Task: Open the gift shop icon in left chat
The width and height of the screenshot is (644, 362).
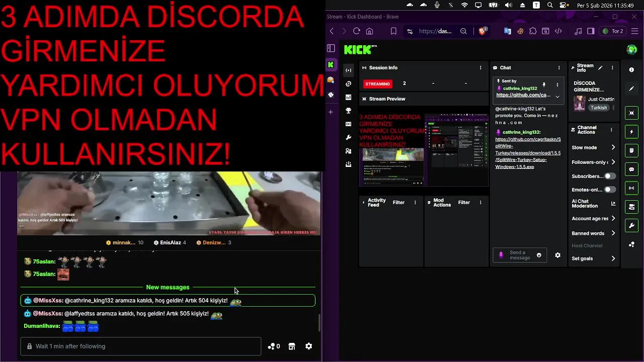Action: click(x=291, y=346)
